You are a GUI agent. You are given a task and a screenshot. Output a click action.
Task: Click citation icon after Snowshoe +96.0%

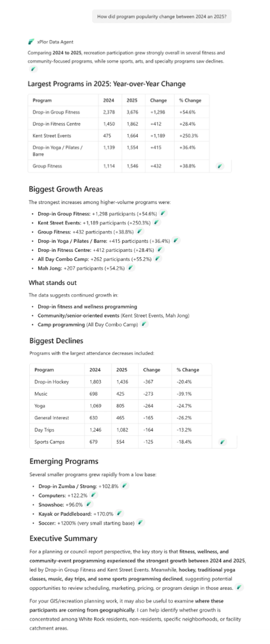click(x=89, y=504)
